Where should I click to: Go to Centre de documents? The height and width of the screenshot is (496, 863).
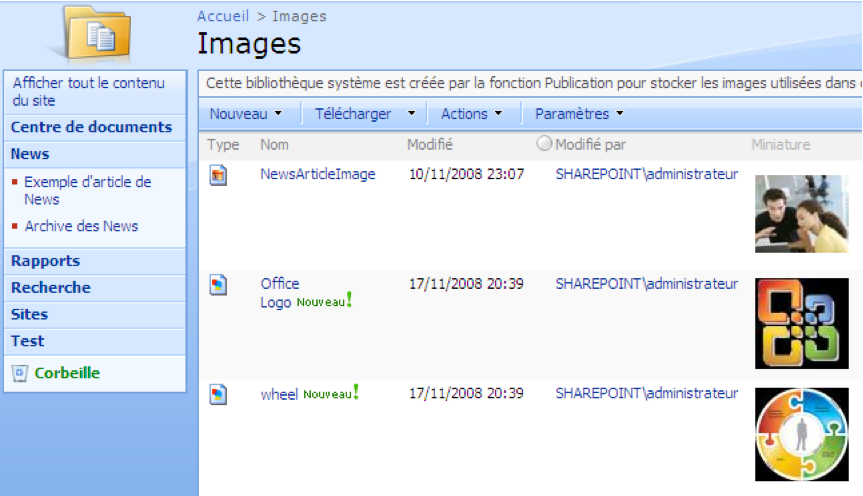click(91, 127)
